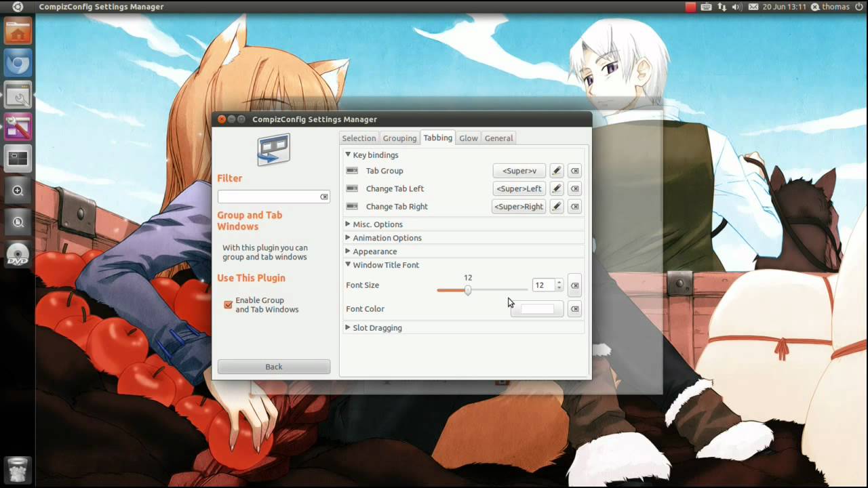Collapse the Key bindings section
Screen dimensions: 868x488
tap(348, 155)
